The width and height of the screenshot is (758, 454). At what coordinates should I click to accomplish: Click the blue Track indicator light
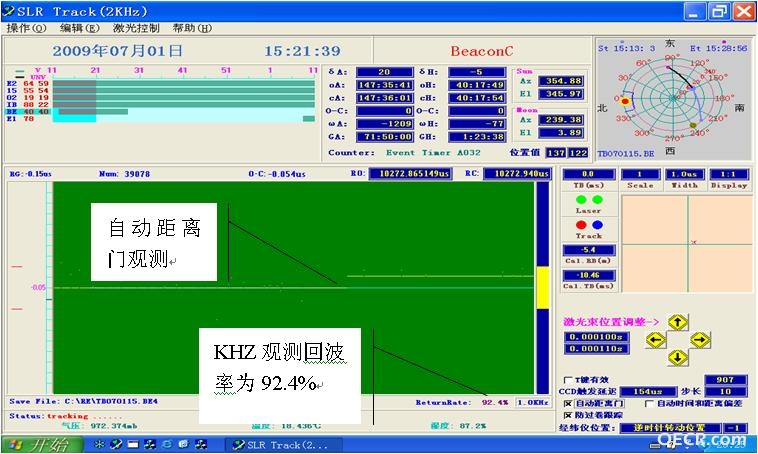(x=598, y=225)
